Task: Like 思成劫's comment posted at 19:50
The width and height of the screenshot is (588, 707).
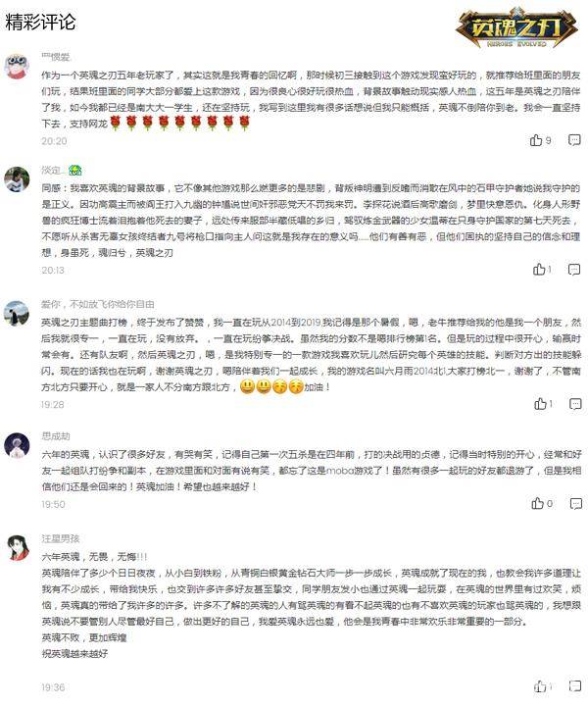Action: tap(538, 503)
